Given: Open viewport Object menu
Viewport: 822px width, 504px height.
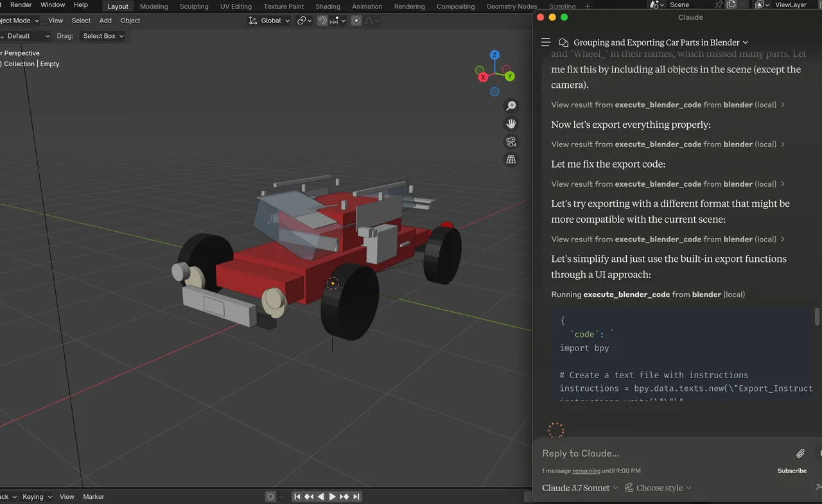Looking at the screenshot, I should [130, 21].
